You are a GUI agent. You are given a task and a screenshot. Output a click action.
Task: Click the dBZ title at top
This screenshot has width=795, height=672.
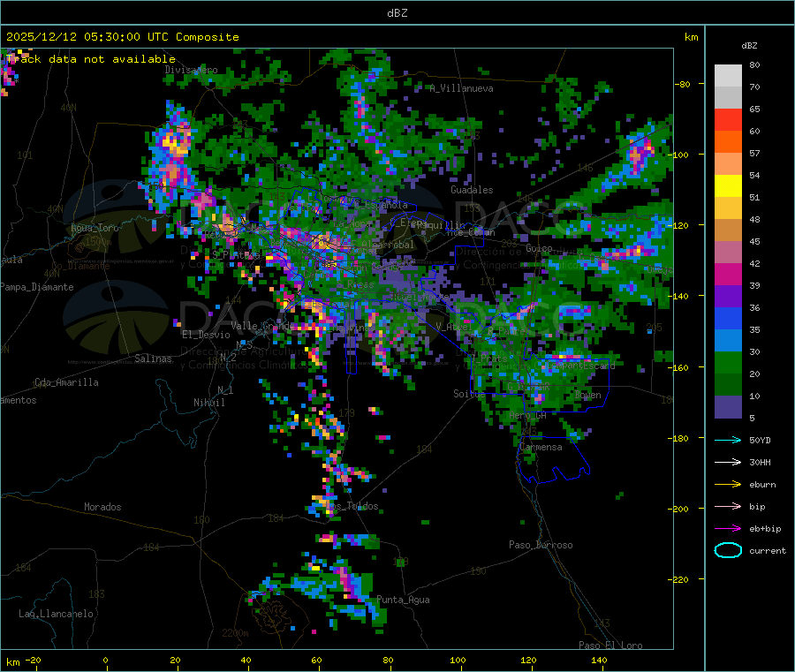click(x=397, y=13)
